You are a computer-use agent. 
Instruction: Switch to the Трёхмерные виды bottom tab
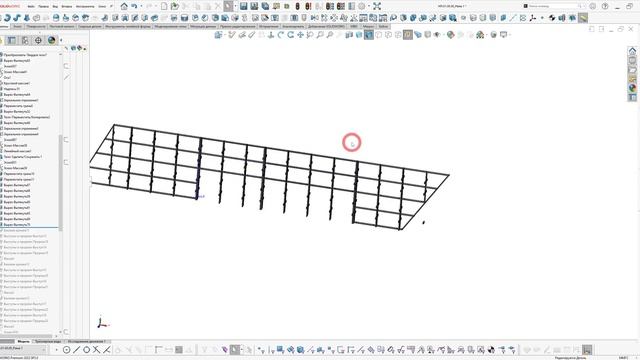pos(48,341)
